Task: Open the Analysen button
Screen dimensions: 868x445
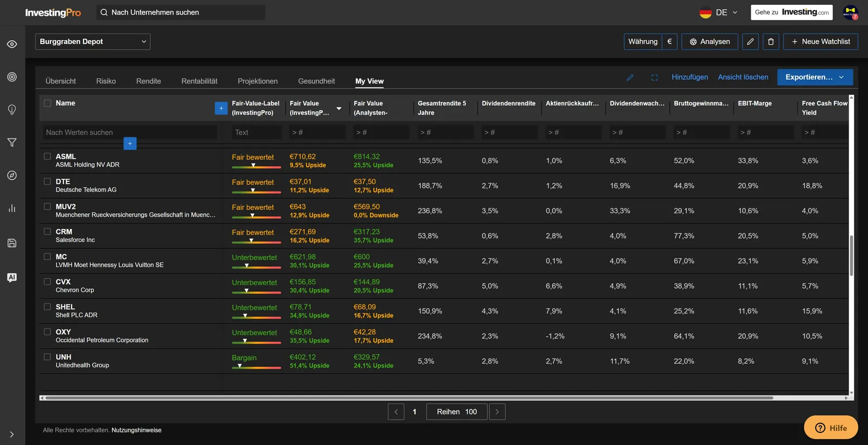Action: [710, 42]
